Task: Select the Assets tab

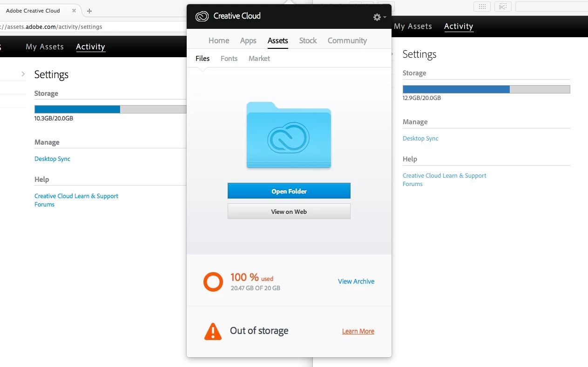Action: pos(278,40)
